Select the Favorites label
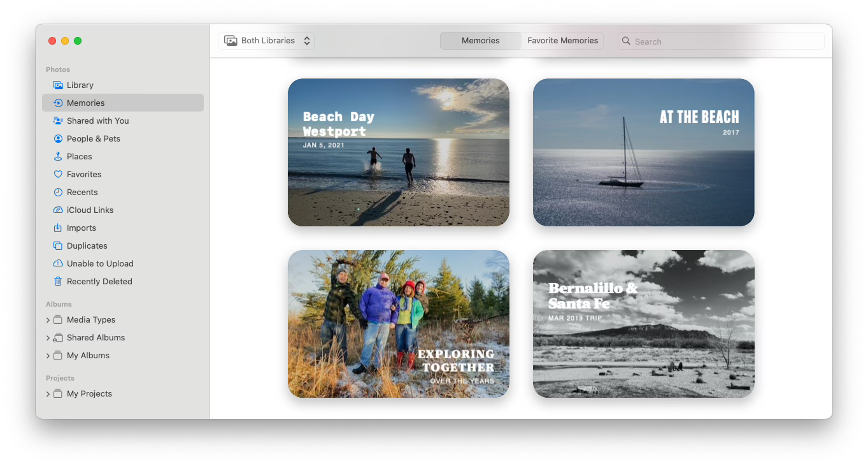The width and height of the screenshot is (868, 466). point(84,174)
